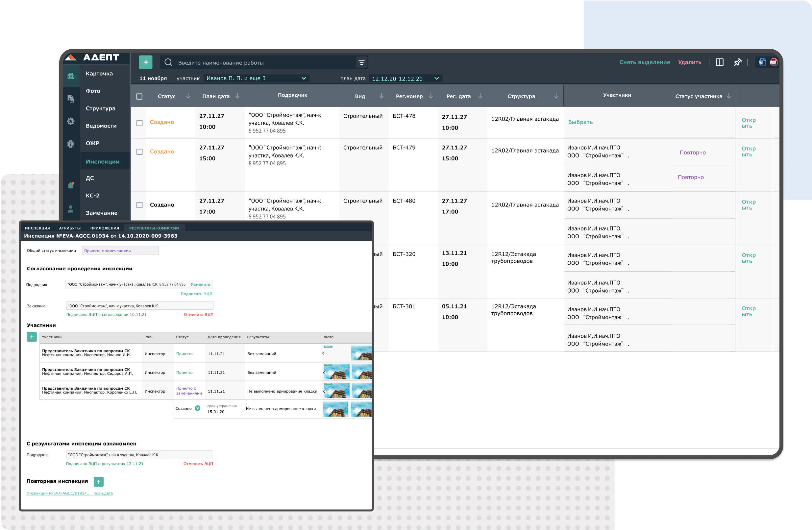This screenshot has height=530, width=812.
Task: Add a repeat inspection with plus icon
Action: pyautogui.click(x=98, y=482)
